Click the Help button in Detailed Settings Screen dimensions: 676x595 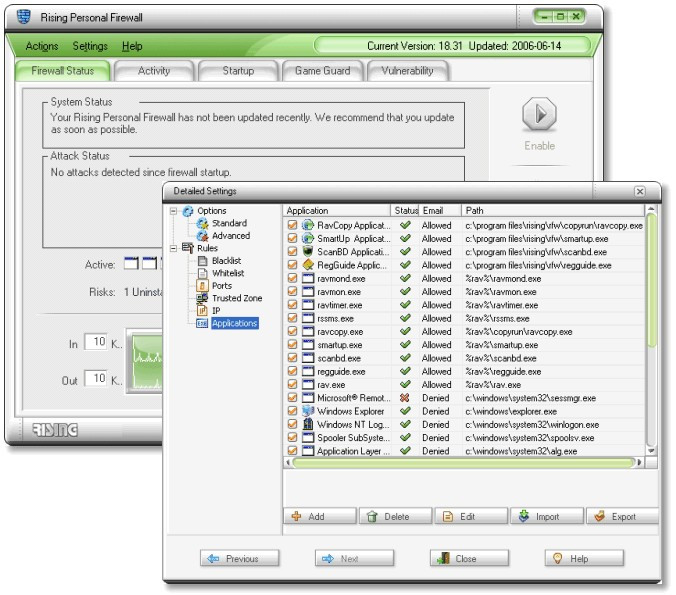click(584, 558)
